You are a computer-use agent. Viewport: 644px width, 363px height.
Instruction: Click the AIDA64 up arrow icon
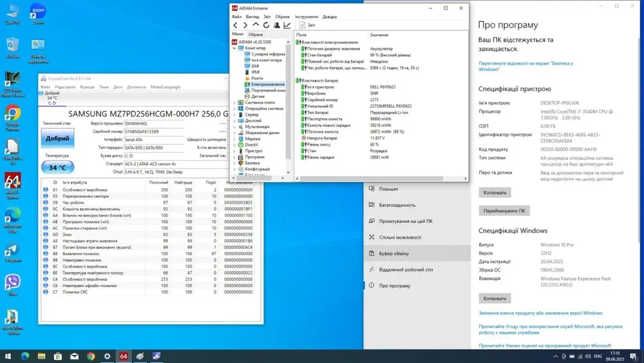pos(256,25)
